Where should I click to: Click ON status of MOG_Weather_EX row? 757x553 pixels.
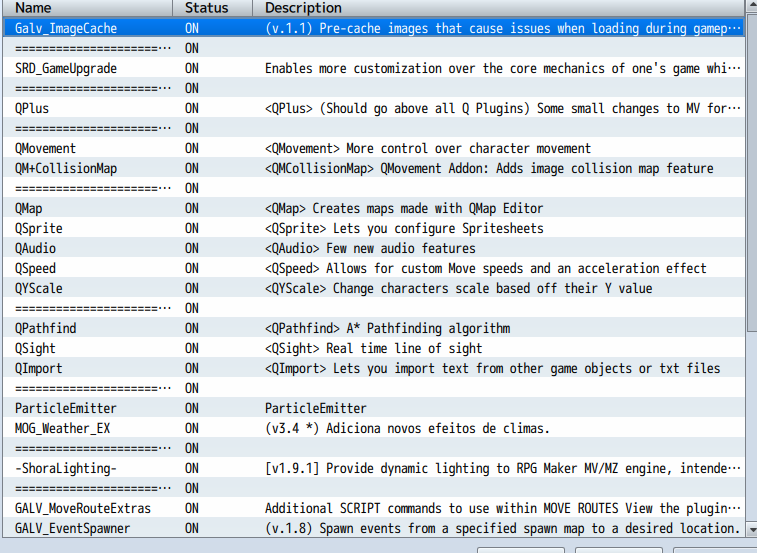click(192, 428)
